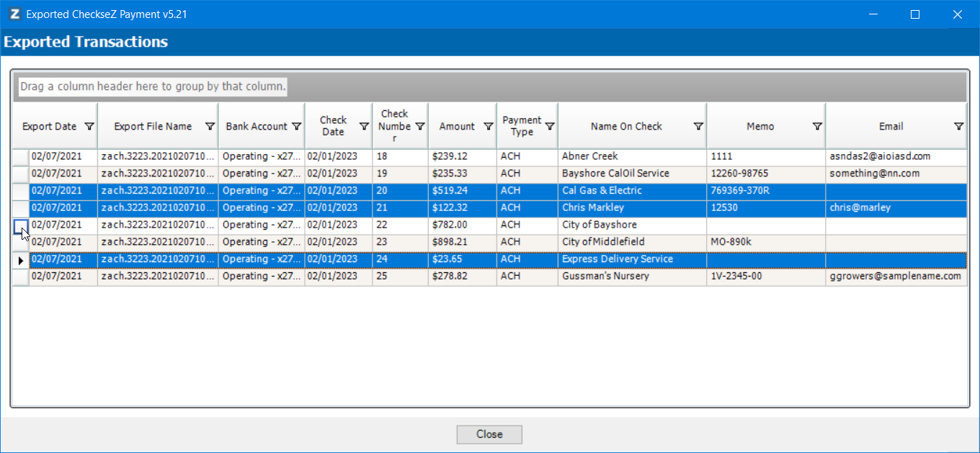Select the Abner Creek name cell
Screen dimensions: 980x453
click(x=632, y=156)
